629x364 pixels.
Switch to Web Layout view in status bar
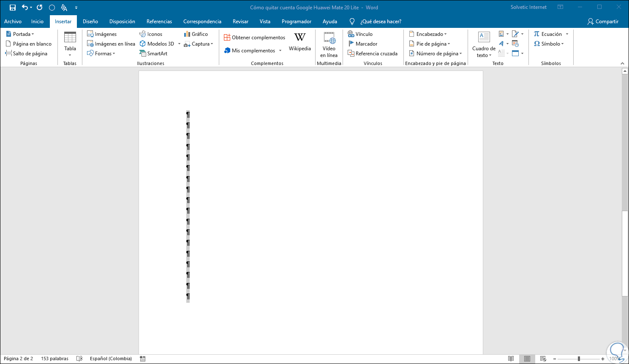543,359
